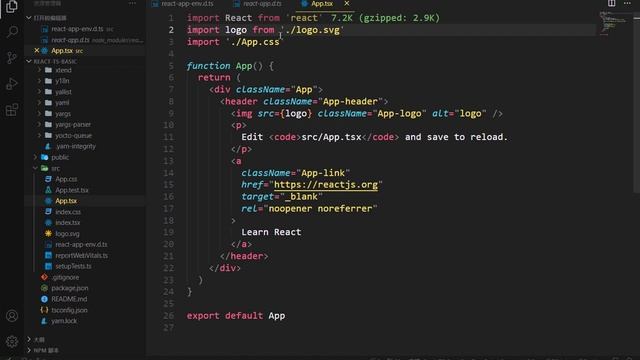Collapse the Open Editors section
The width and height of the screenshot is (640, 360).
[29, 18]
